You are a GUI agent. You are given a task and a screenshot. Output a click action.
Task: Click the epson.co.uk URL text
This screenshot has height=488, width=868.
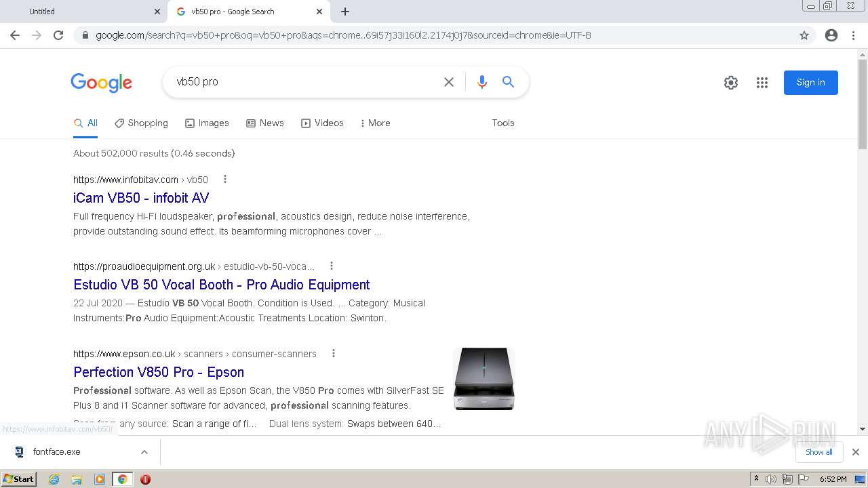pyautogui.click(x=124, y=354)
